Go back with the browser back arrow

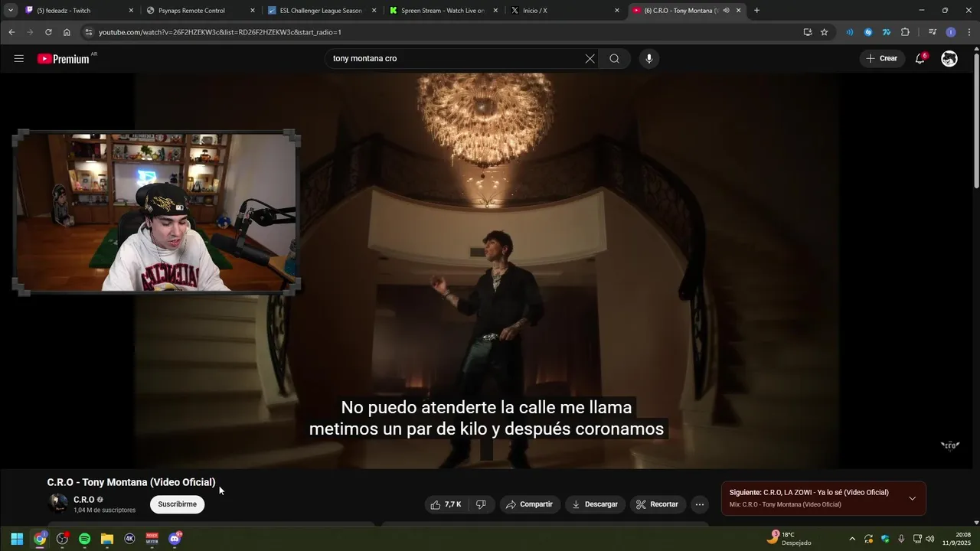pos(11,32)
